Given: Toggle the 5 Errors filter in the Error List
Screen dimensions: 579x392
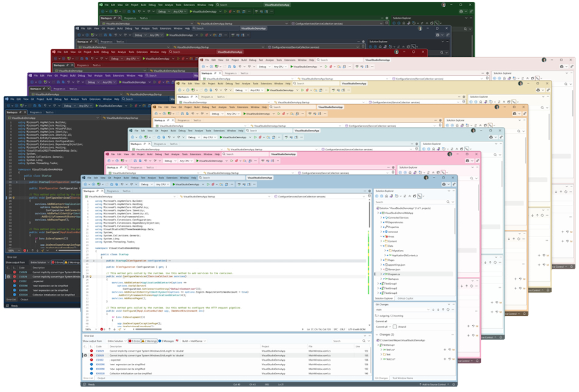Looking at the screenshot, I should (x=135, y=340).
